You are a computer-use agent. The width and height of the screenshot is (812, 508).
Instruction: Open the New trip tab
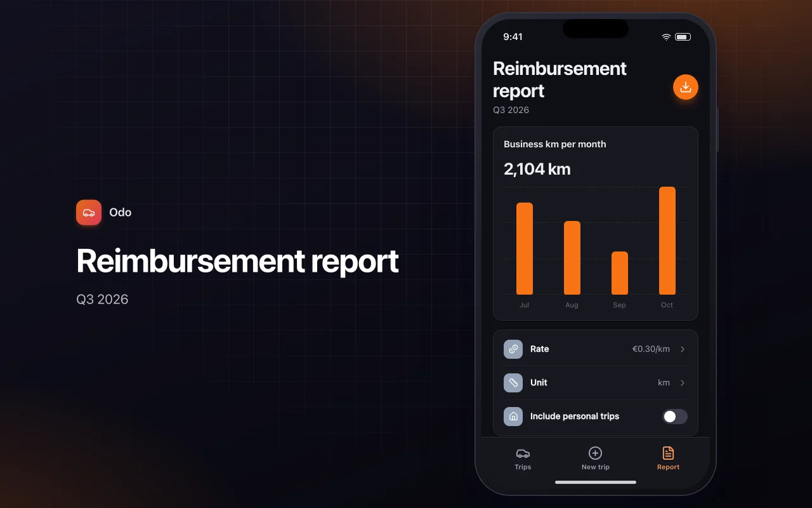coord(595,458)
